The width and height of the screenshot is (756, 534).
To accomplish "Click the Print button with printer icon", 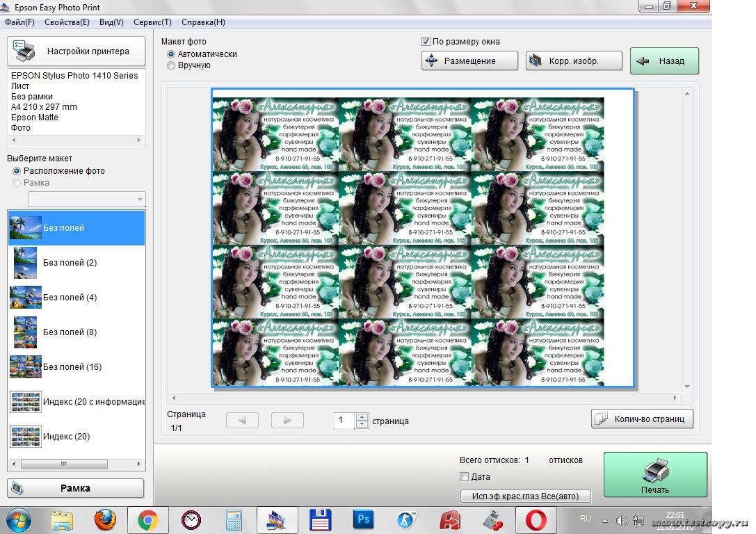I will click(x=655, y=476).
